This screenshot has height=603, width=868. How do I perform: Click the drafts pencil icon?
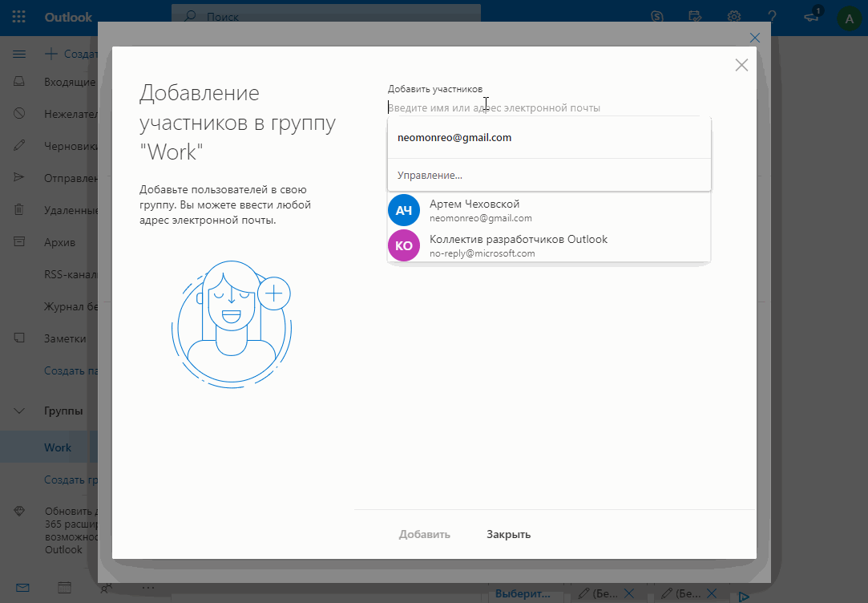[18, 145]
